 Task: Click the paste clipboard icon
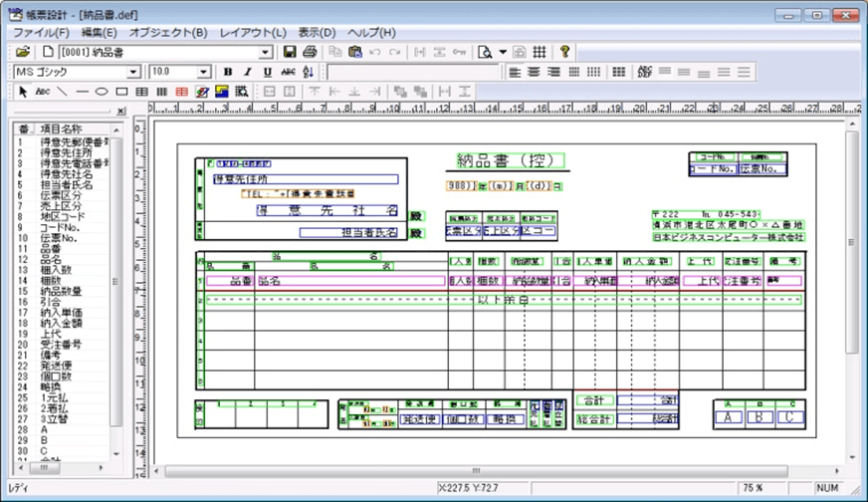point(354,52)
